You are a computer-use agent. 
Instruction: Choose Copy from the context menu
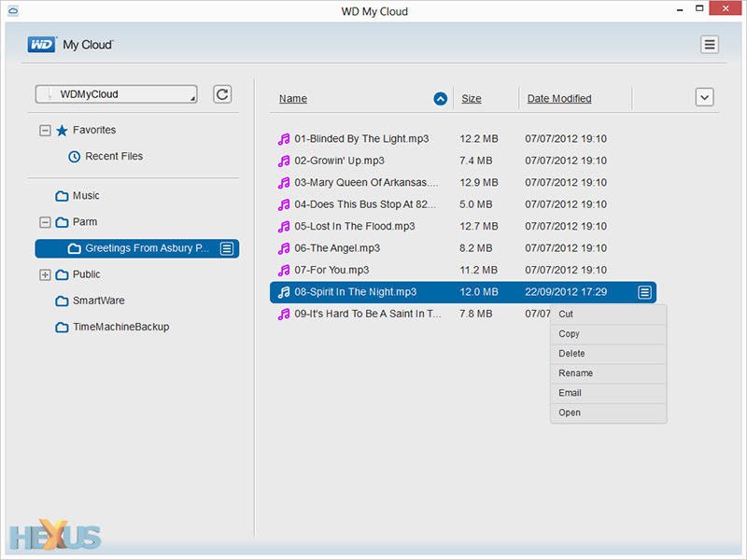coord(609,334)
